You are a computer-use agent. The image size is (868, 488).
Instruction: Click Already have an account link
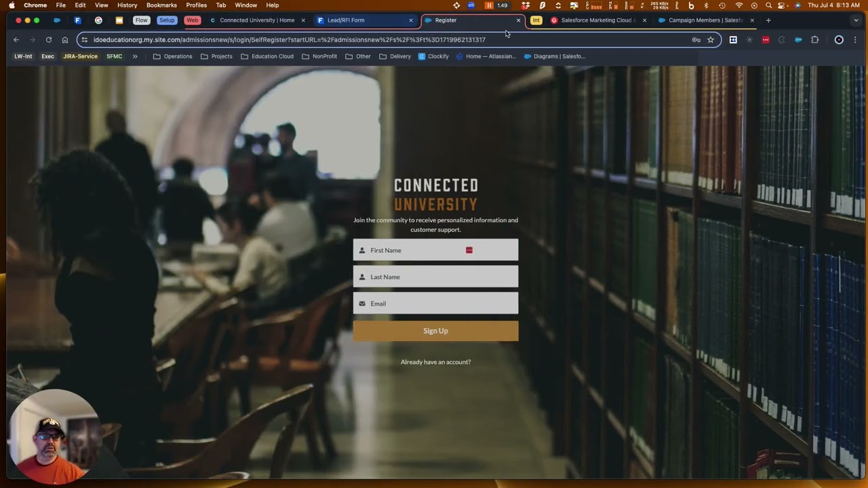(x=435, y=362)
